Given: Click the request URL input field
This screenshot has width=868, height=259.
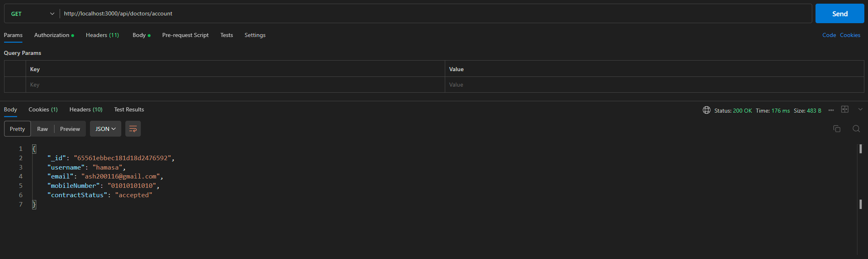Looking at the screenshot, I should click(x=435, y=14).
